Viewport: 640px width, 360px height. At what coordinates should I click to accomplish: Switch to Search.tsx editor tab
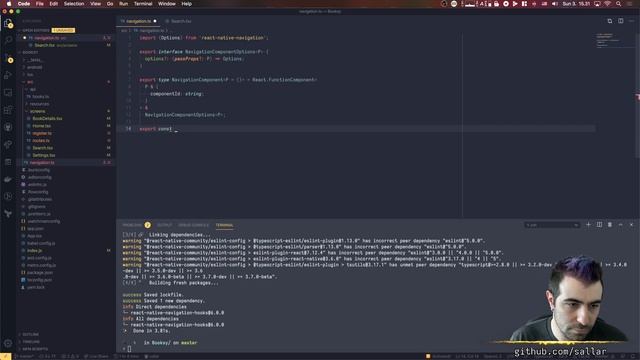(180, 21)
